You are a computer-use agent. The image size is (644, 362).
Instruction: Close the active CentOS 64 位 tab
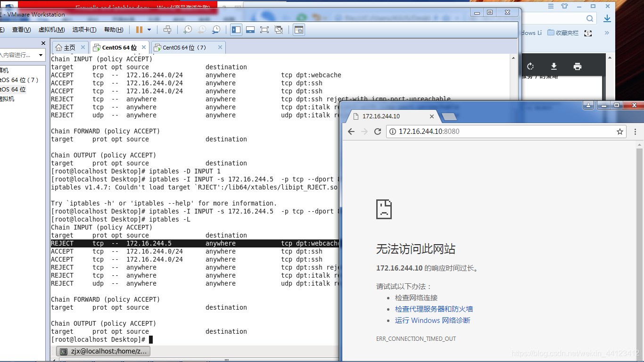pyautogui.click(x=143, y=47)
